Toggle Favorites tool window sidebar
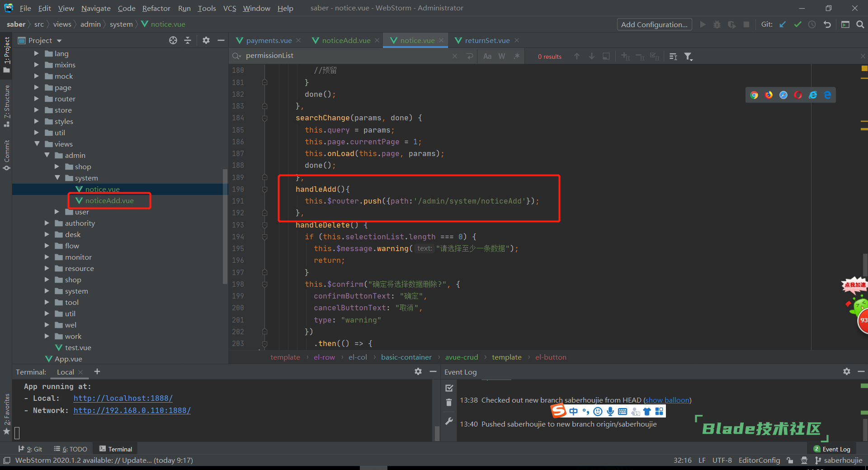Viewport: 868px width, 470px height. pyautogui.click(x=7, y=413)
